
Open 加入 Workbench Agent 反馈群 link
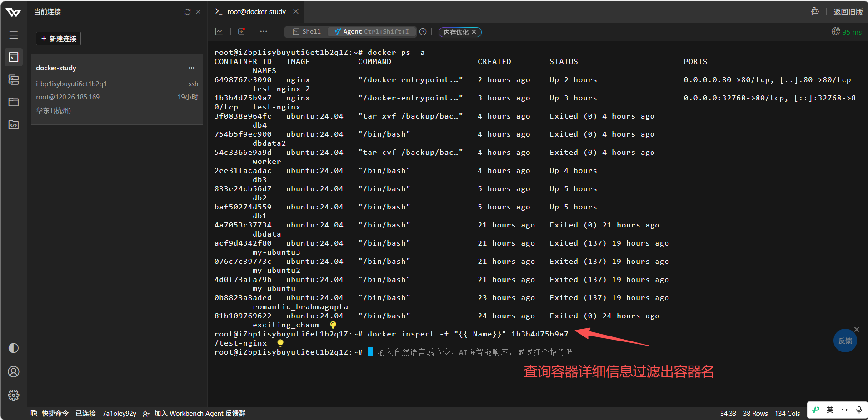point(194,413)
